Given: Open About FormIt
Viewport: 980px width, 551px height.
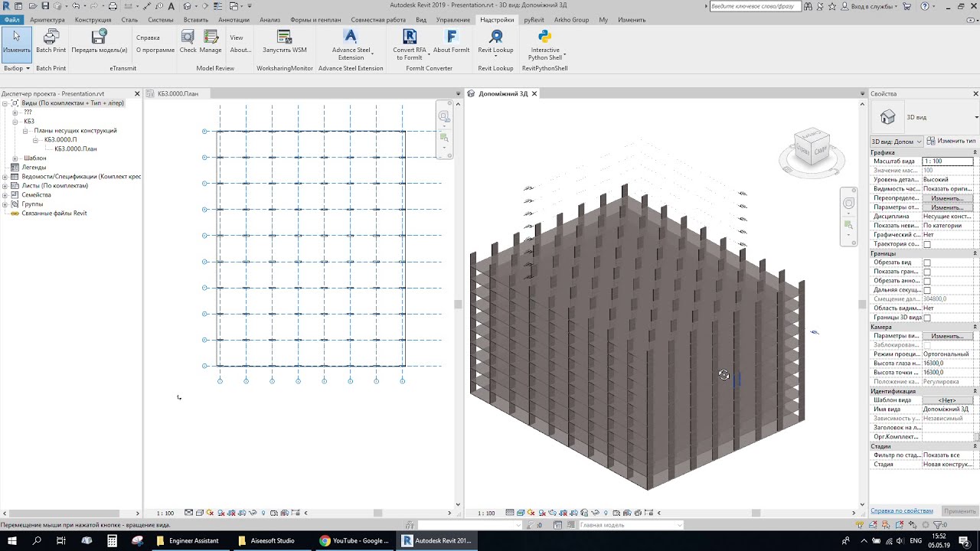Looking at the screenshot, I should [451, 42].
